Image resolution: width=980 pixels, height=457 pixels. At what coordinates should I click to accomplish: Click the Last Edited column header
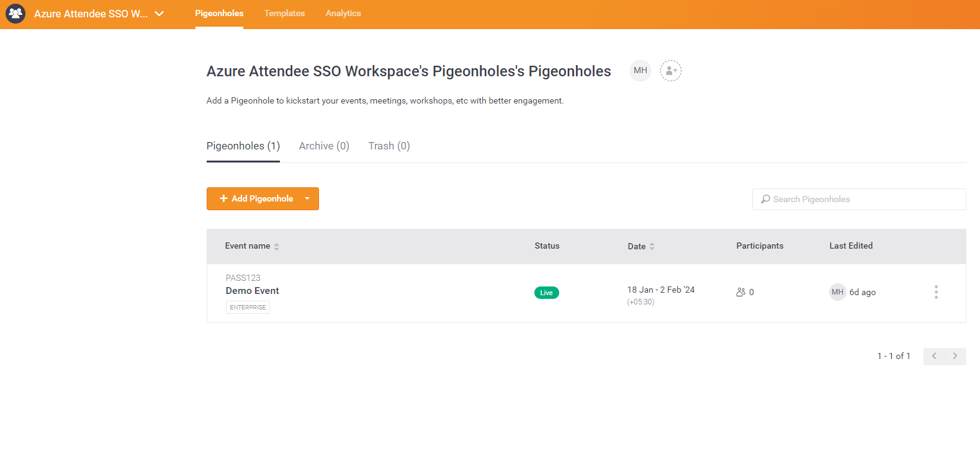pos(851,246)
